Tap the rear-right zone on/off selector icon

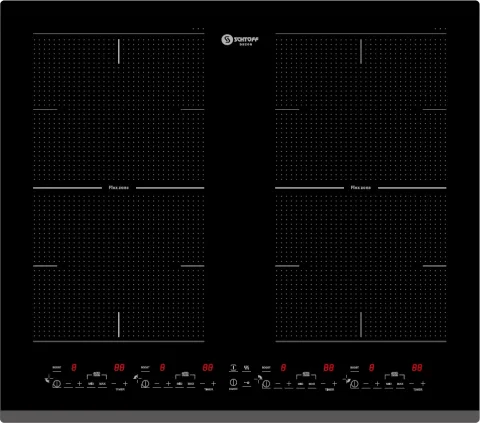(x=266, y=384)
